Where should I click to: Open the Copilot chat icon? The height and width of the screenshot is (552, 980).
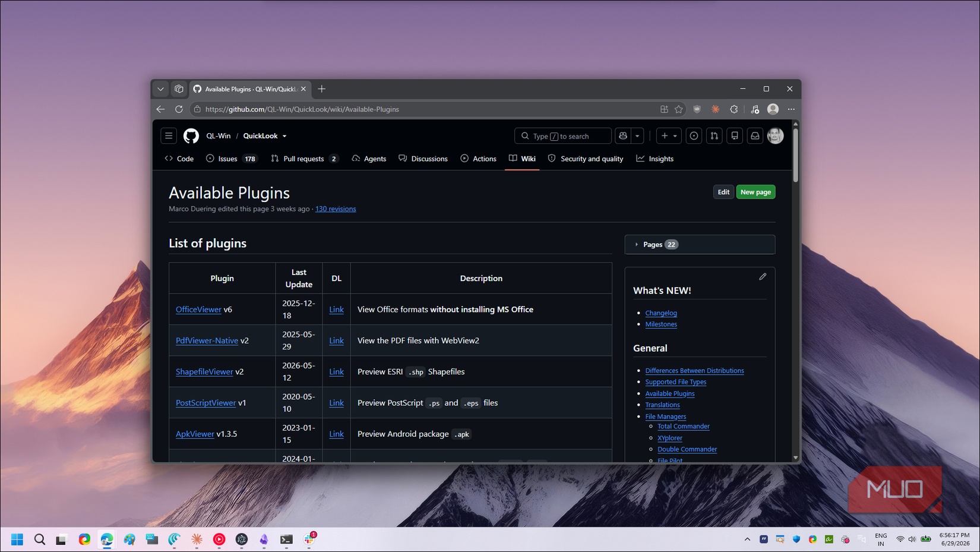coord(623,136)
